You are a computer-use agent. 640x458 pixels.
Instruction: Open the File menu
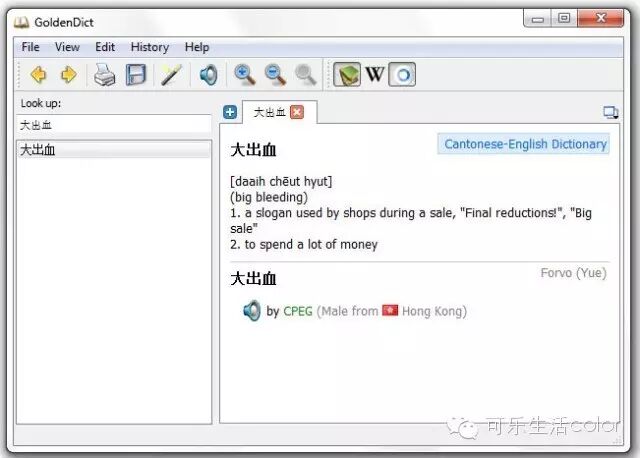coord(31,47)
